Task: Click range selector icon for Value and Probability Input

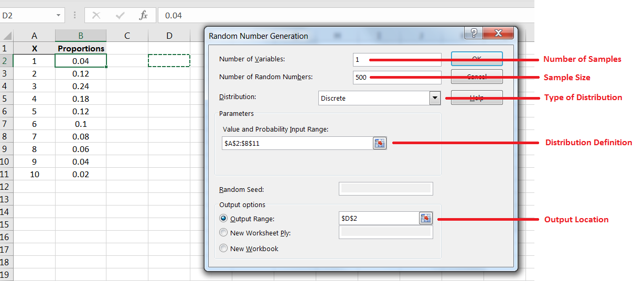Action: pyautogui.click(x=379, y=143)
